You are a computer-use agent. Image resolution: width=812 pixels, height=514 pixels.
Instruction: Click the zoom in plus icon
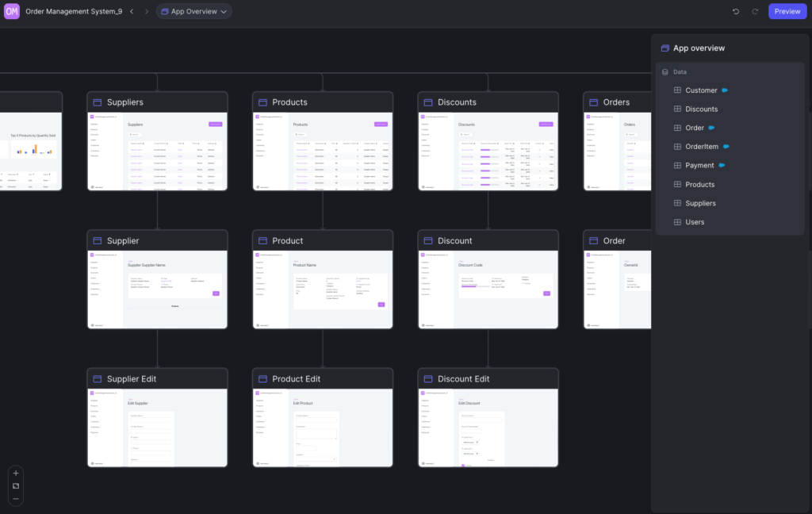15,472
